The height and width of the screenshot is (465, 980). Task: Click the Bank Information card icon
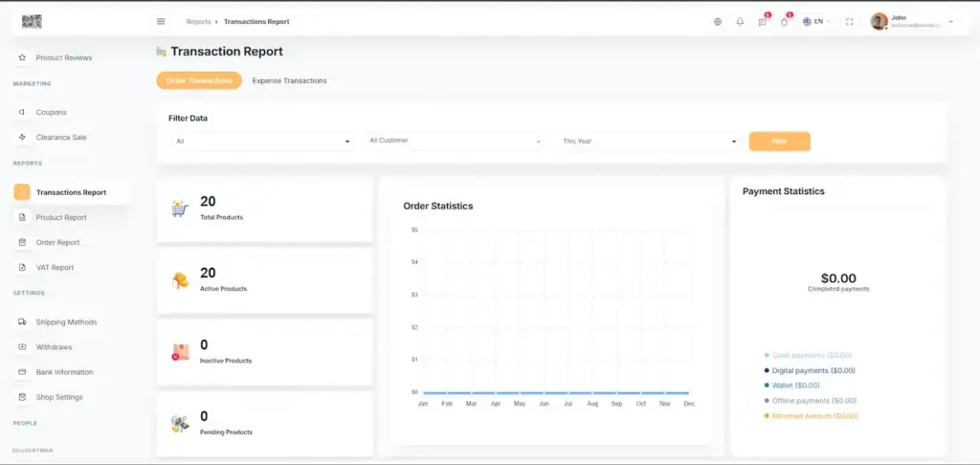click(x=22, y=372)
